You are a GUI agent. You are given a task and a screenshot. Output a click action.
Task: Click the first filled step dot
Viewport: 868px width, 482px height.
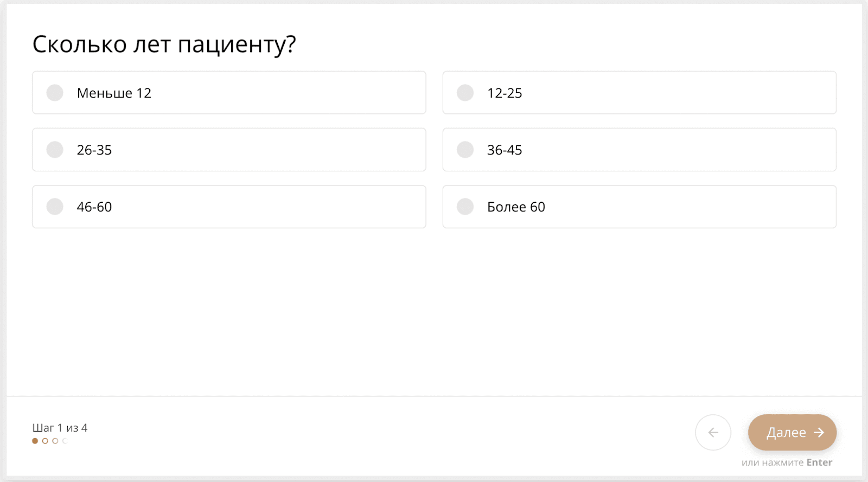(x=35, y=441)
